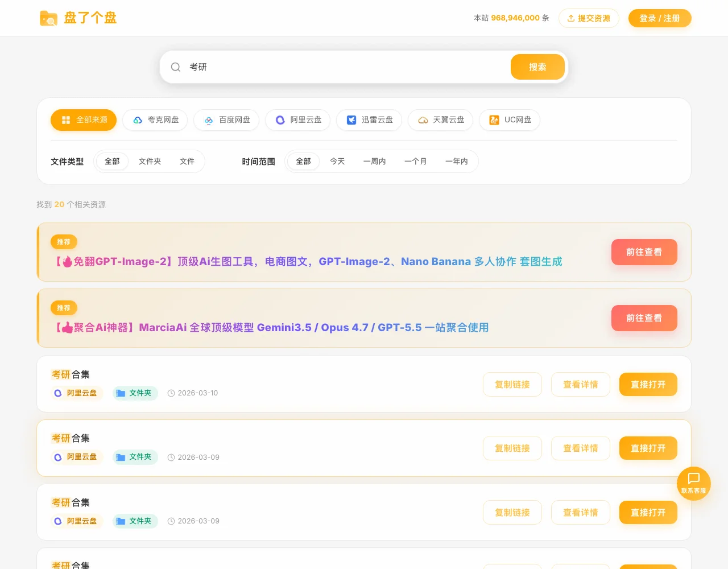Select 全部 under 时间范围
The height and width of the screenshot is (569, 728).
304,162
